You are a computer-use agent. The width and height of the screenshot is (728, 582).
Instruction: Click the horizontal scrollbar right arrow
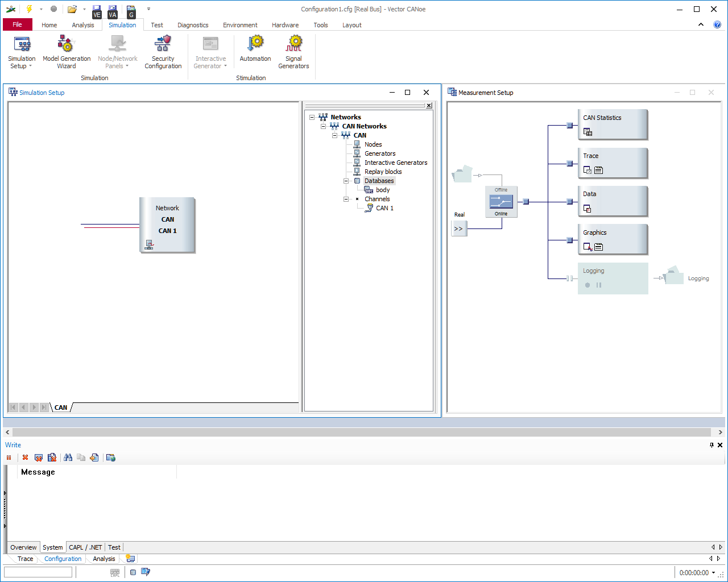tap(720, 433)
